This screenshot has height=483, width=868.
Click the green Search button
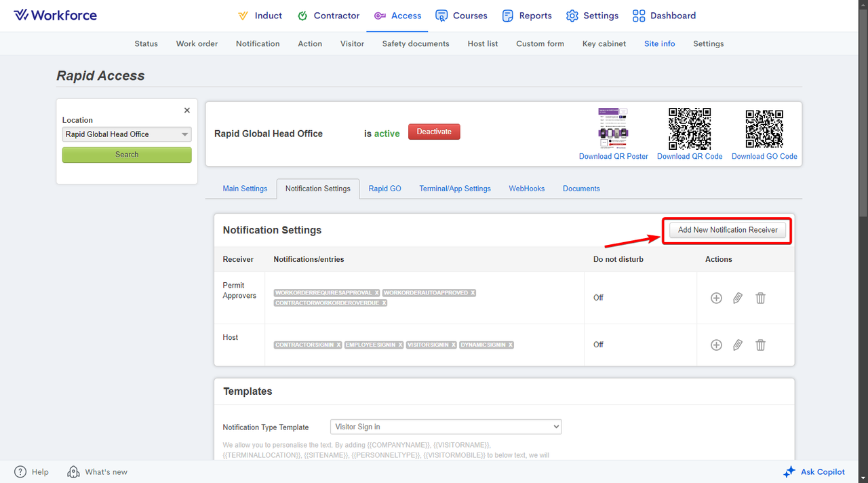pyautogui.click(x=127, y=155)
